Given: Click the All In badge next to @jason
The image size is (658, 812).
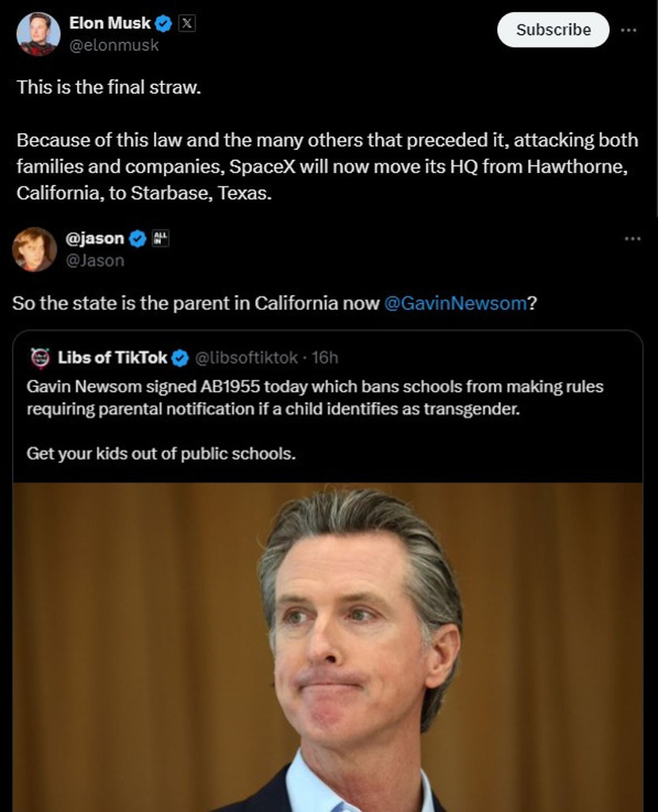Looking at the screenshot, I should tap(159, 238).
